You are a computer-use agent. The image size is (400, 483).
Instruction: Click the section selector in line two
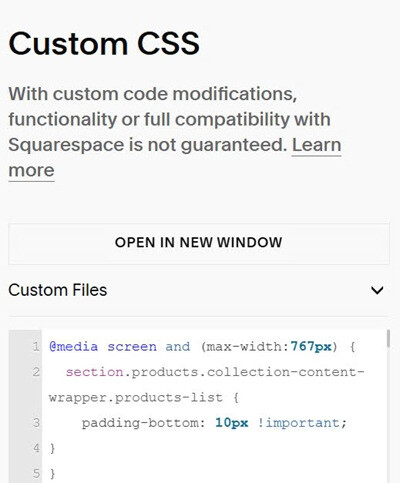[94, 372]
